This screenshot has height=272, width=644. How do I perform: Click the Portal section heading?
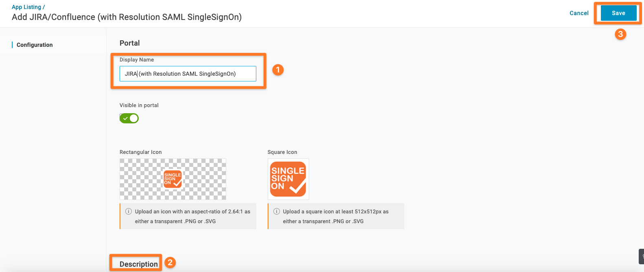coord(130,43)
